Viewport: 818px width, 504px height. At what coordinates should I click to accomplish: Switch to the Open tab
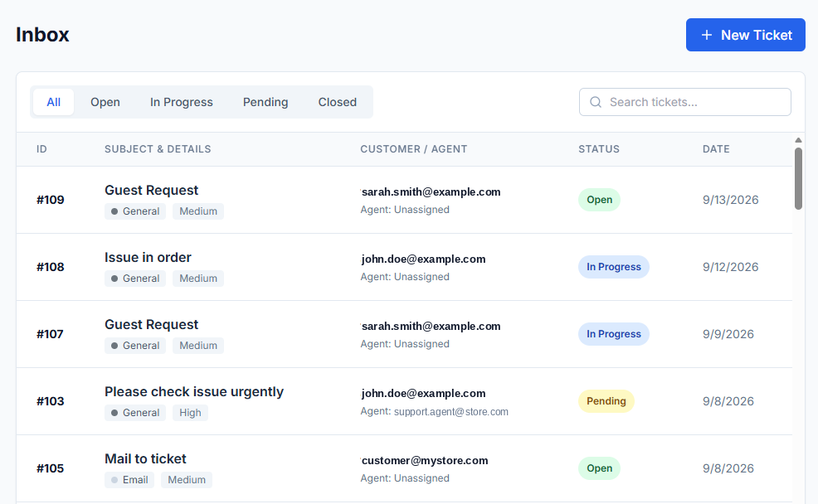(x=105, y=102)
